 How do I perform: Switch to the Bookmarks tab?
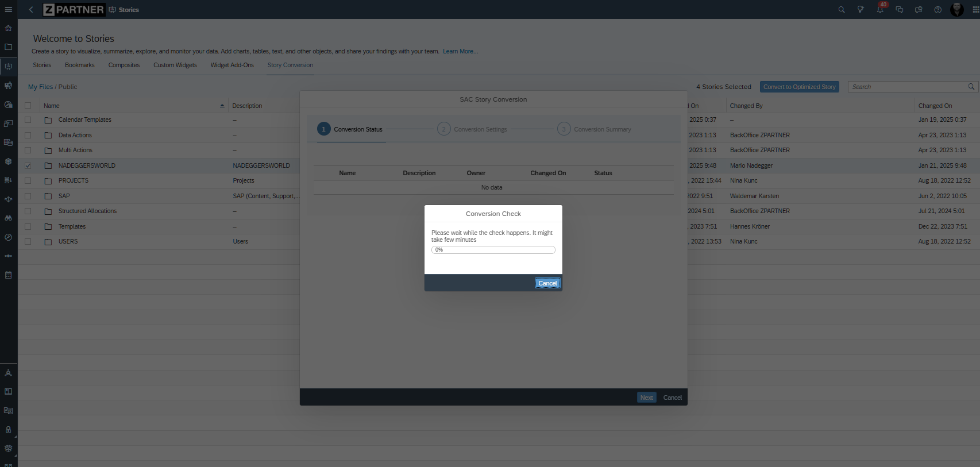pyautogui.click(x=79, y=65)
